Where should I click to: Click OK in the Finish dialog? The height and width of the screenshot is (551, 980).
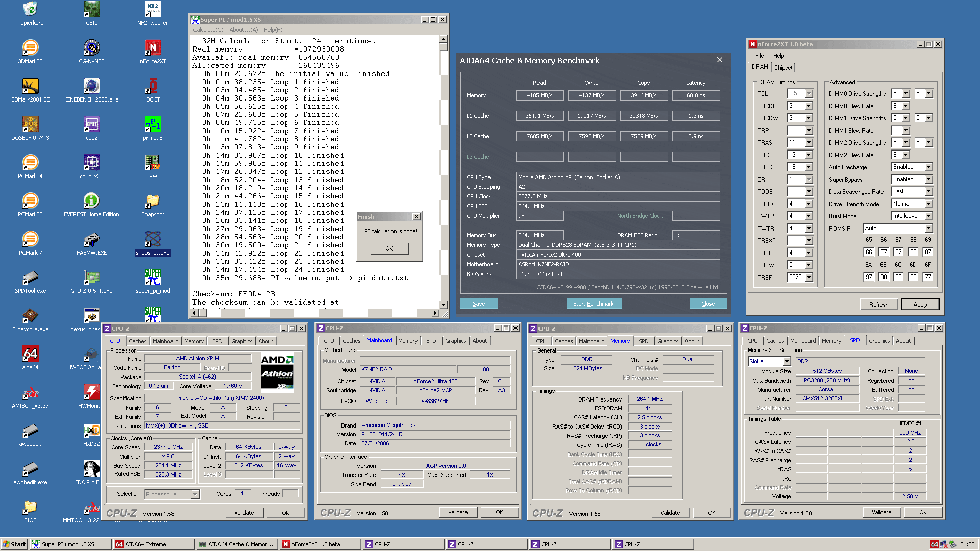pos(389,248)
